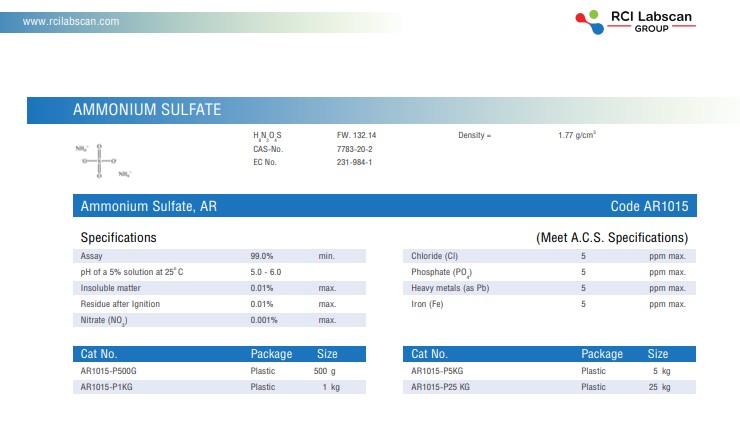Click the CAS-No. value 7783-20-2
Screen dimensions: 740x433
[x=354, y=148]
